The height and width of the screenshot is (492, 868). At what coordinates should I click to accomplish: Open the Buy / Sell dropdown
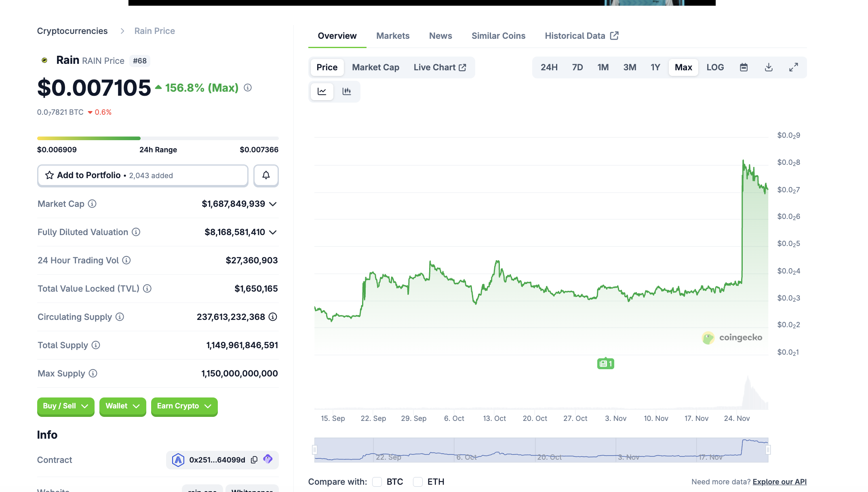click(65, 406)
